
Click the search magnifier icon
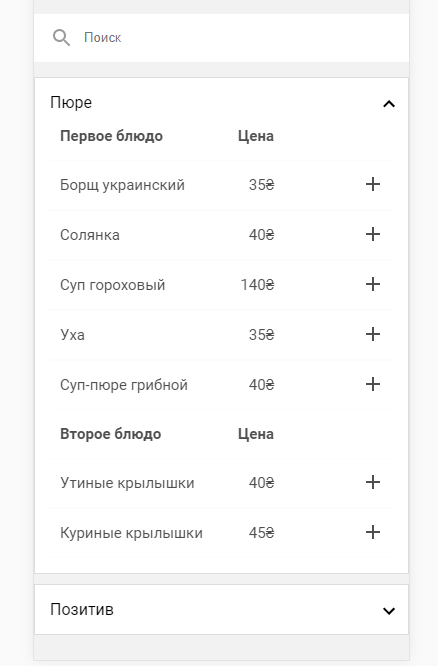61,38
